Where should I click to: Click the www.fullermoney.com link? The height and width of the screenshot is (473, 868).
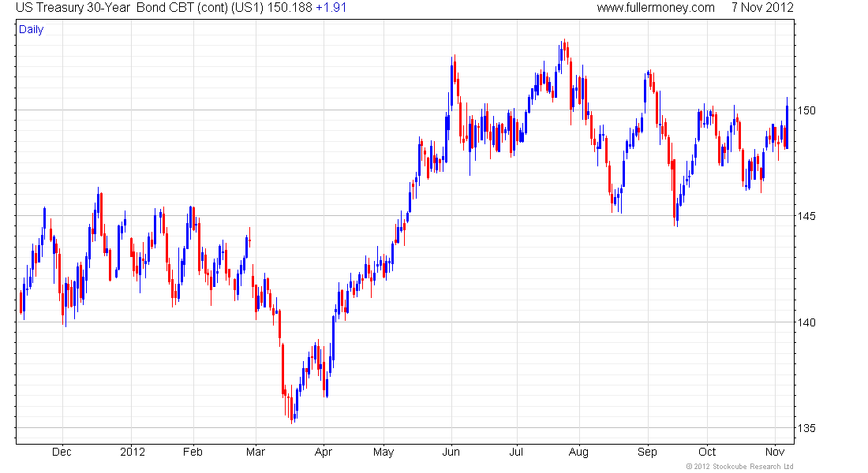tap(656, 8)
